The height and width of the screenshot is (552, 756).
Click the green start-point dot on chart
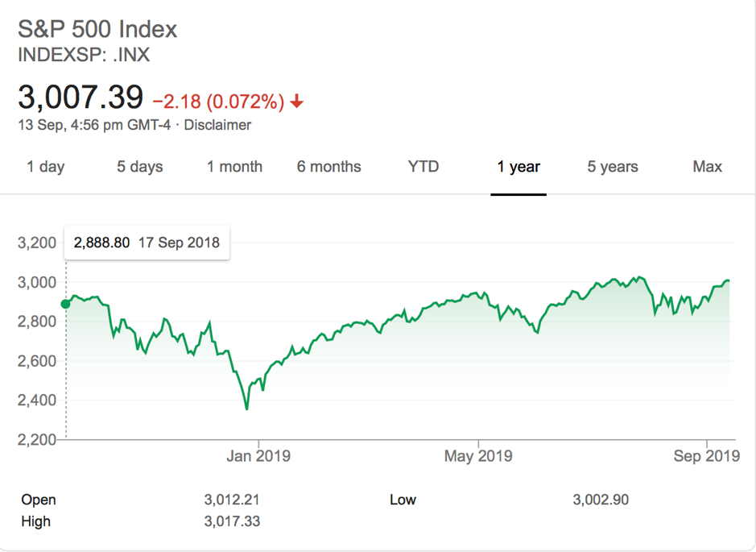click(x=66, y=304)
